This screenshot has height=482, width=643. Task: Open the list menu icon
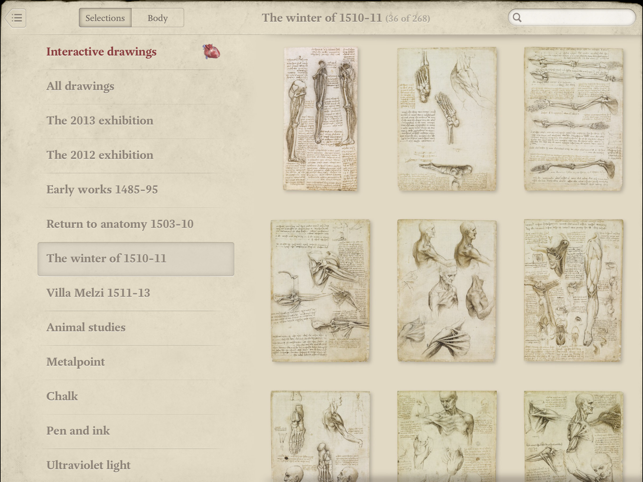[17, 18]
